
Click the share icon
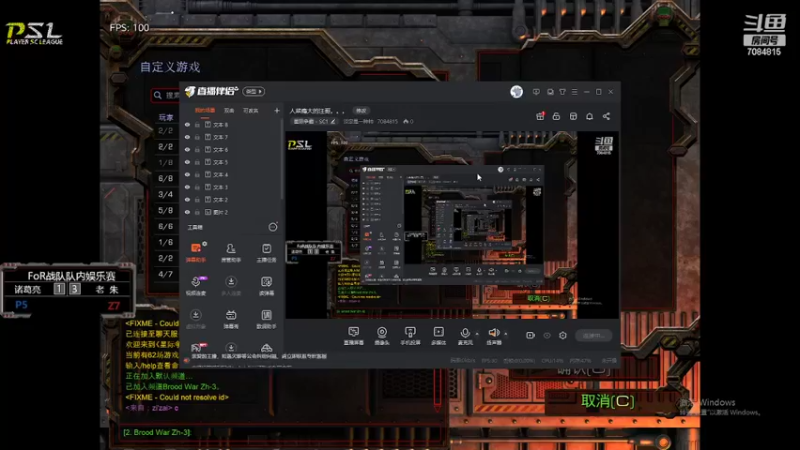click(x=606, y=116)
